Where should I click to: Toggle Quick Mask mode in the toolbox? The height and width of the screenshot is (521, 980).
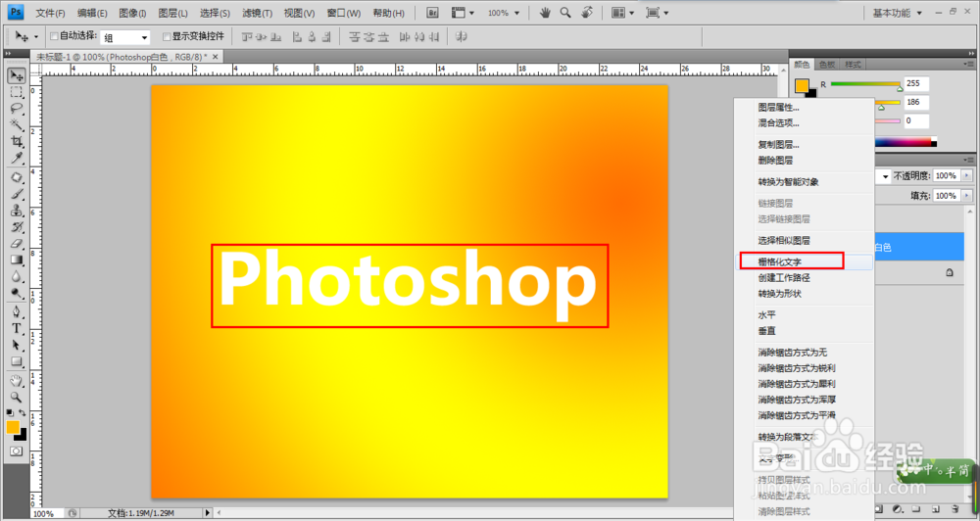[x=17, y=451]
